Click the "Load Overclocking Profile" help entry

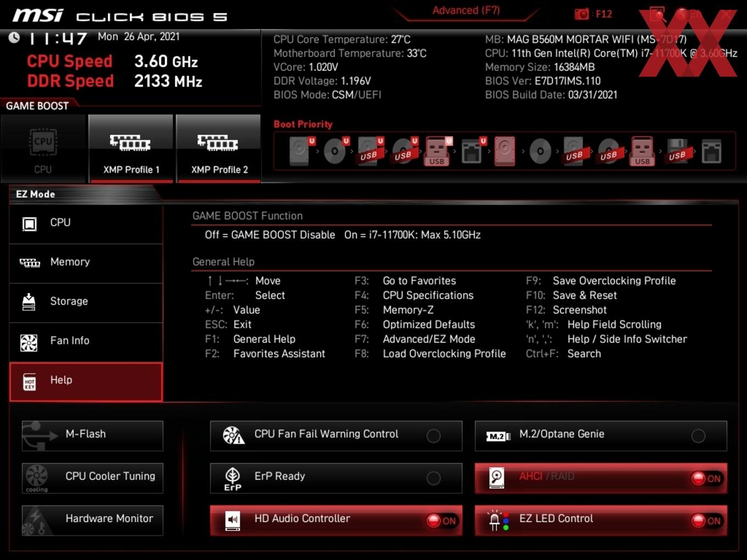pyautogui.click(x=444, y=354)
